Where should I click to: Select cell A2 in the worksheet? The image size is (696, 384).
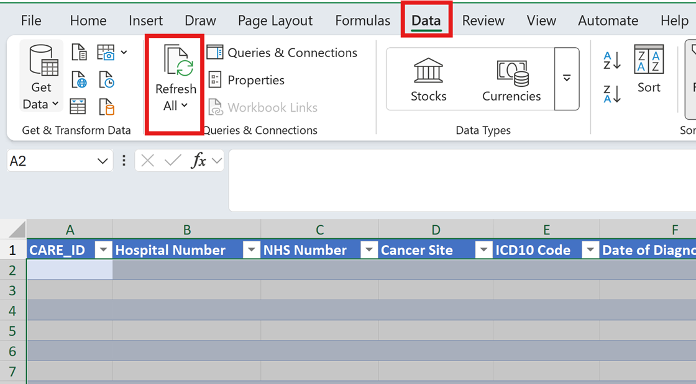70,269
